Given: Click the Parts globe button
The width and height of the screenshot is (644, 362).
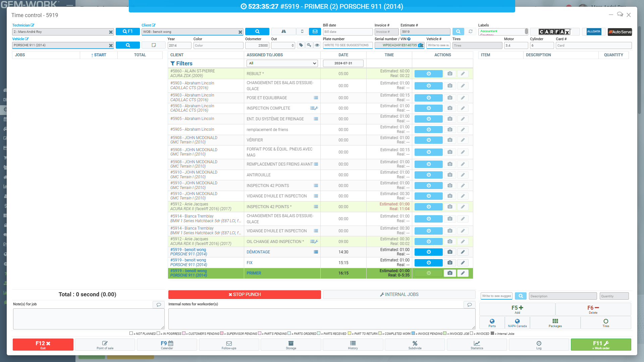Looking at the screenshot, I should 492,323.
